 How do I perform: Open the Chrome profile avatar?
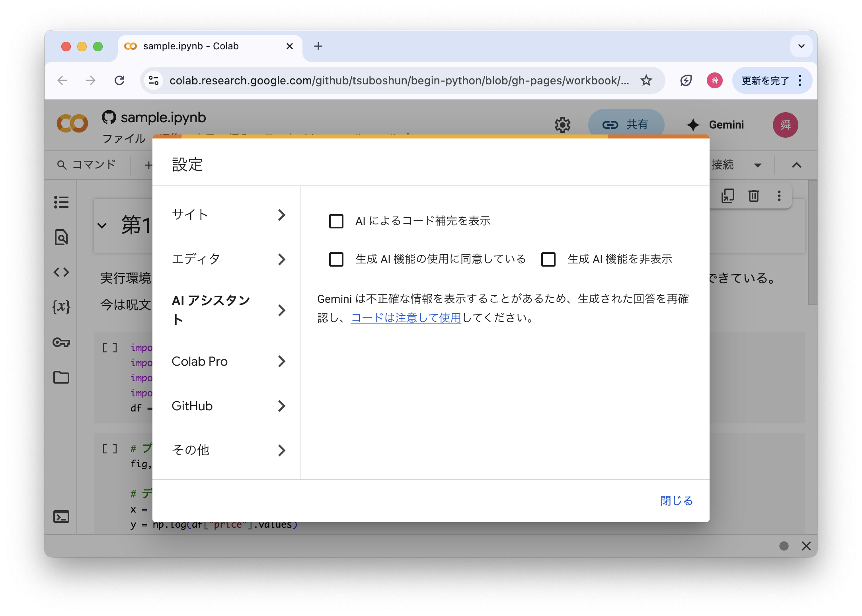pos(714,80)
